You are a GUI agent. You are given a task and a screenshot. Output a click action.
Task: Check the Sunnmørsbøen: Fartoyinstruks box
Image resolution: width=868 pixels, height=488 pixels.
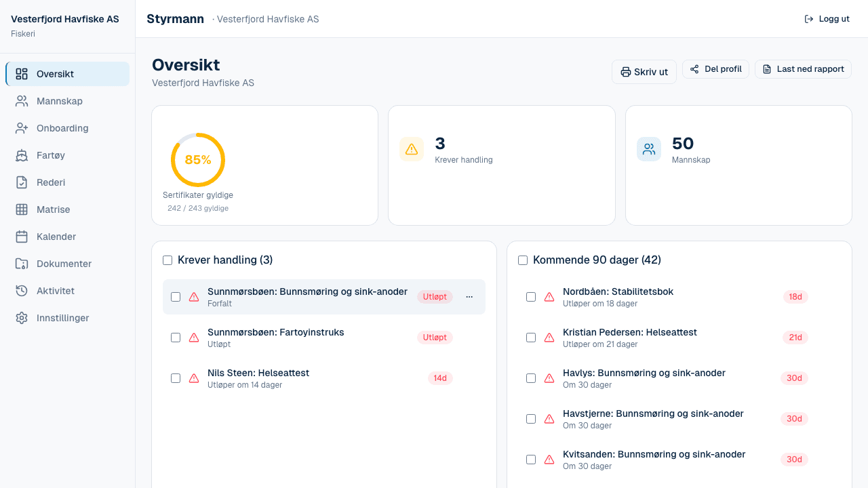pos(176,338)
